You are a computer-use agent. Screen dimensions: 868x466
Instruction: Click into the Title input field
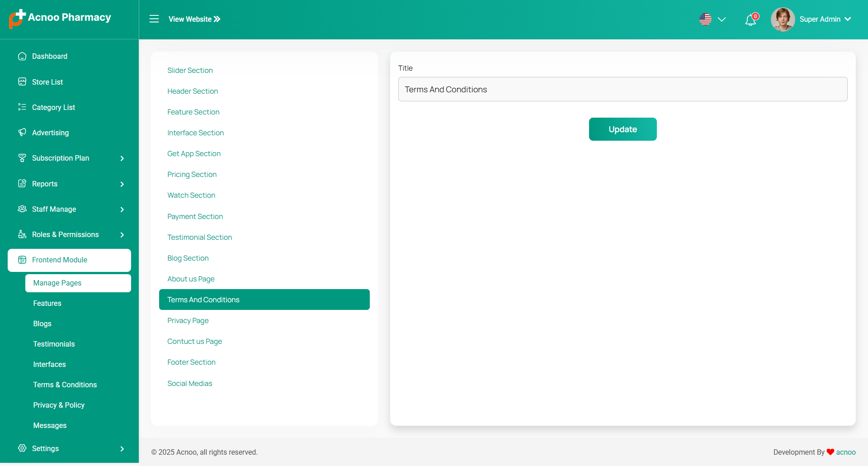[623, 90]
